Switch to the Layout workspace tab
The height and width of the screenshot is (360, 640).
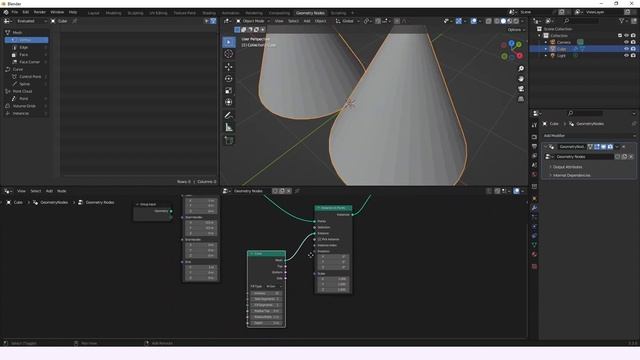(x=93, y=13)
